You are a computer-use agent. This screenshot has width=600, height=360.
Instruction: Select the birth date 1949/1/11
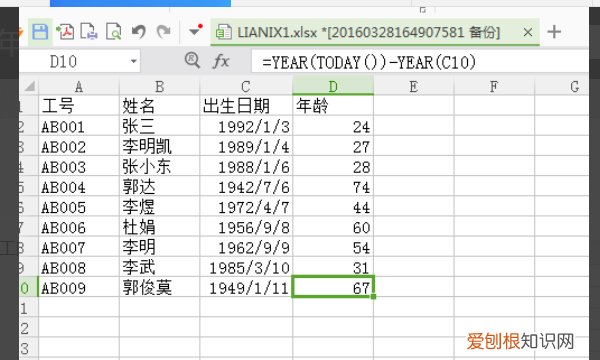click(x=246, y=288)
